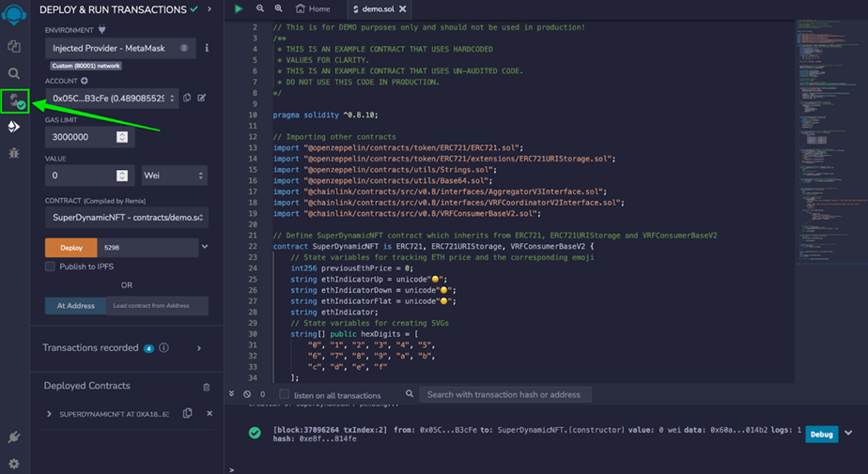
Task: Open the Settings gear in sidebar
Action: [x=14, y=464]
